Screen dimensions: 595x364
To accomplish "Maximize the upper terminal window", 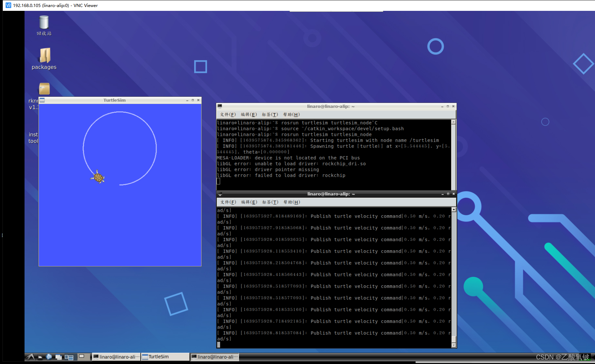I will coord(448,106).
